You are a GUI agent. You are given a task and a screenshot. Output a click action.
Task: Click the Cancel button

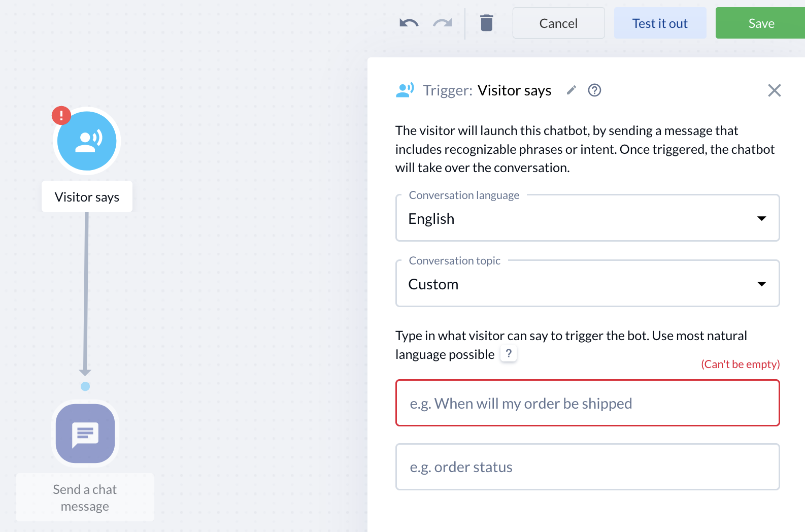tap(558, 23)
